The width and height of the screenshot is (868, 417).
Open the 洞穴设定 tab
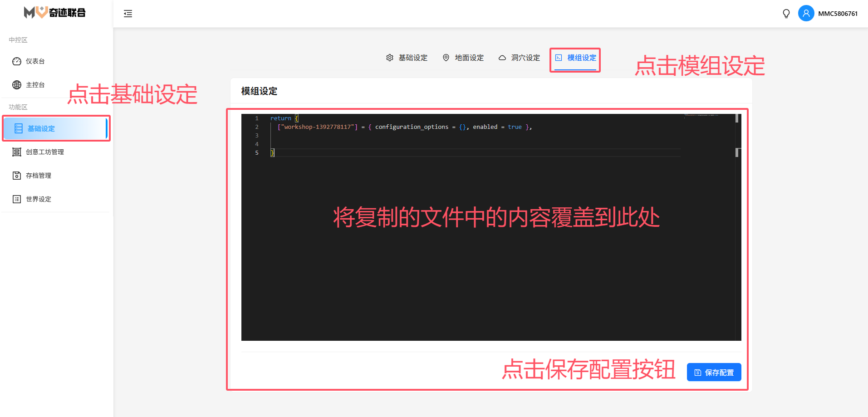[x=520, y=58]
